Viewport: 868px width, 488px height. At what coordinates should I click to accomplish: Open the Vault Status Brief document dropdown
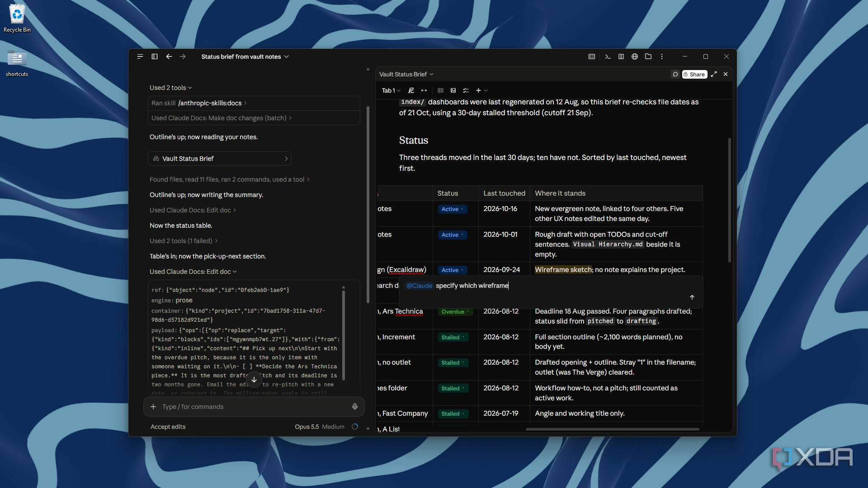406,74
